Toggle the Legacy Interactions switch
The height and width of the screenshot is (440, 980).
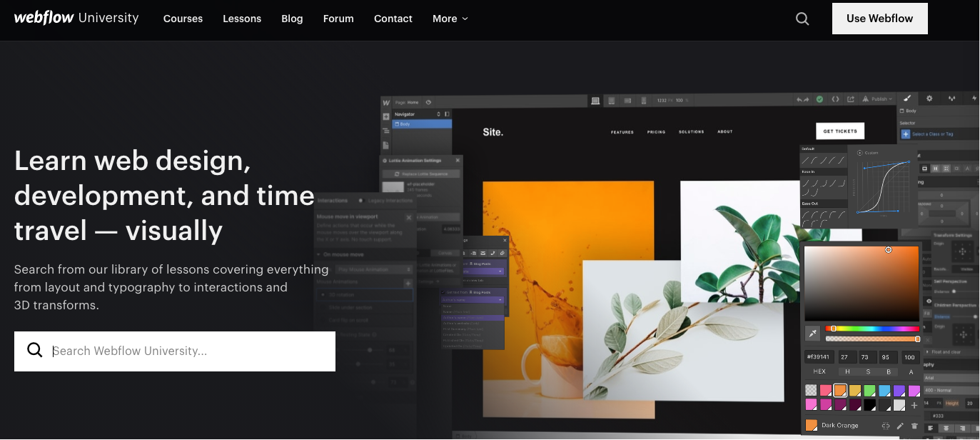tap(361, 200)
